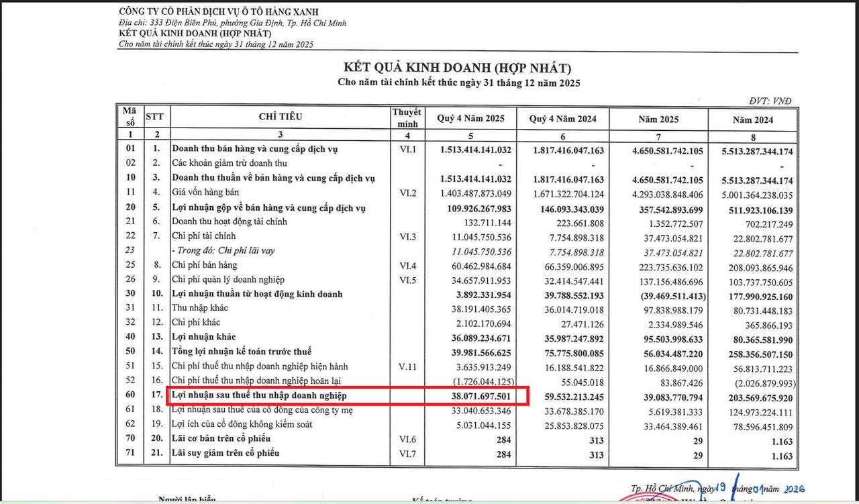The image size is (859, 504).
Task: Select the 'Chi phí bán hàng' row label
Action: 205,265
